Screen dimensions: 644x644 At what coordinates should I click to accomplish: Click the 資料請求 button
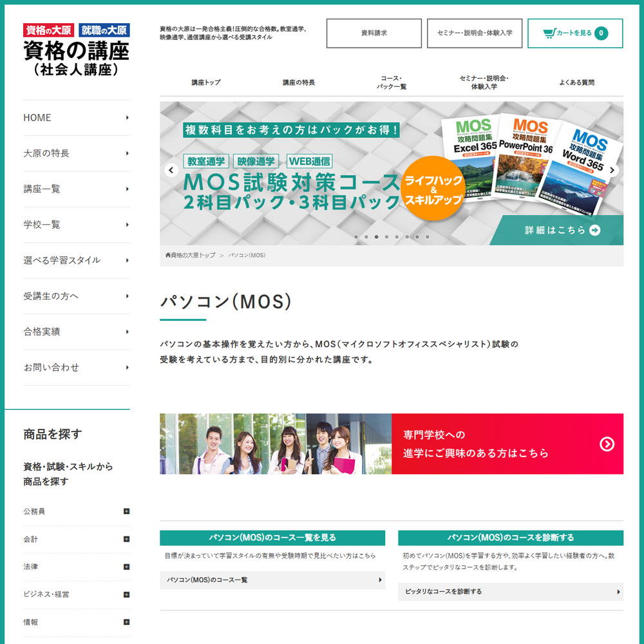coord(374,33)
